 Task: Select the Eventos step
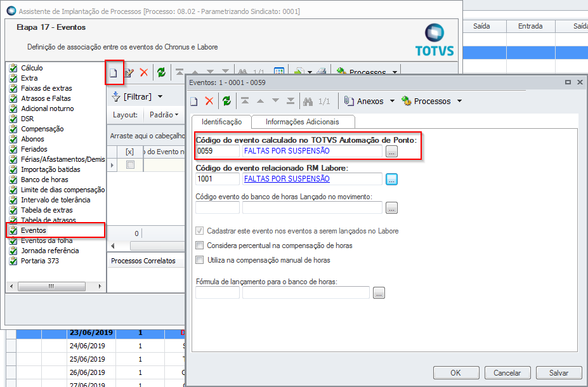[34, 230]
